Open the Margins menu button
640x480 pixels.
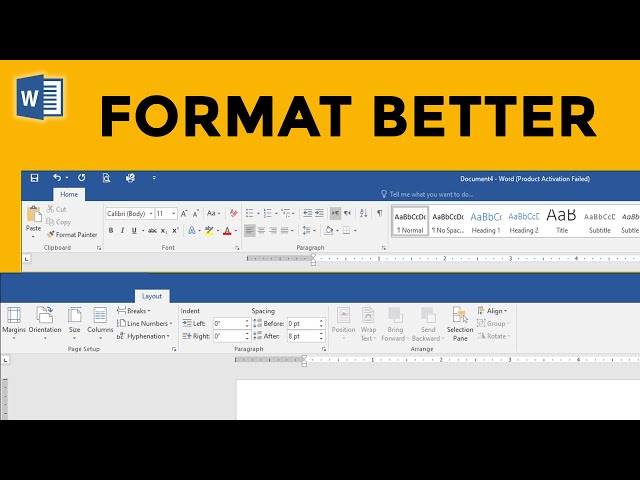[14, 324]
